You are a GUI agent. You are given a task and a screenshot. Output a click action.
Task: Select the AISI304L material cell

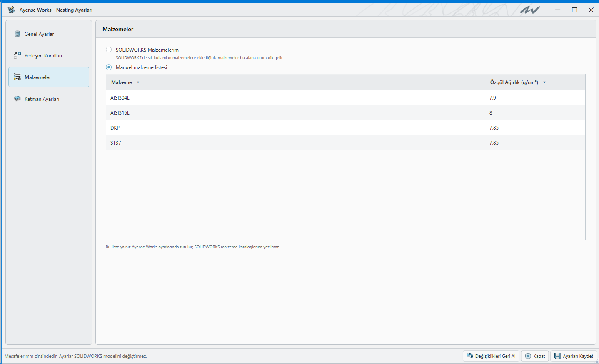[x=295, y=97]
